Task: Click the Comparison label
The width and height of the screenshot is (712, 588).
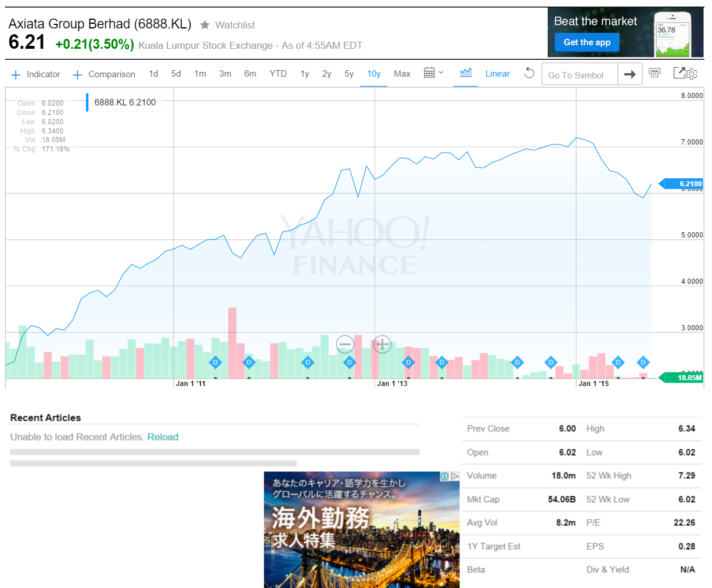Action: [112, 74]
